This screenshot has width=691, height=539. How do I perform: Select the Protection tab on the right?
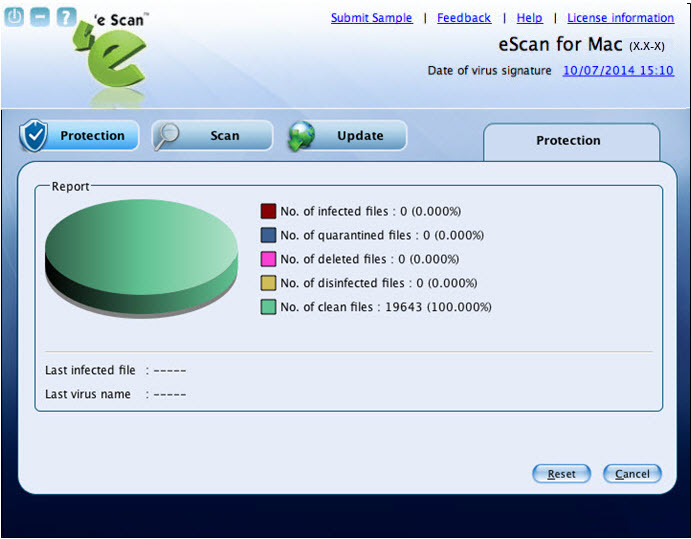click(571, 141)
